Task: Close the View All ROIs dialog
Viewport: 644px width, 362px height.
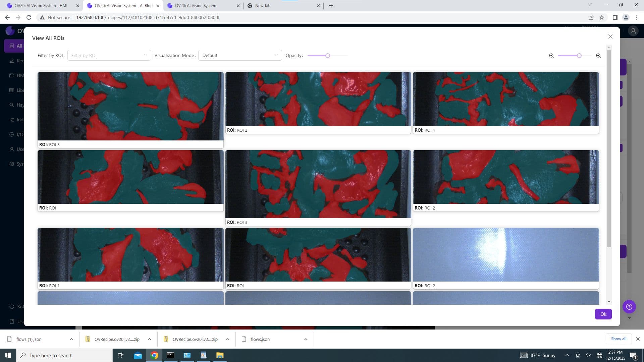Action: tap(610, 37)
